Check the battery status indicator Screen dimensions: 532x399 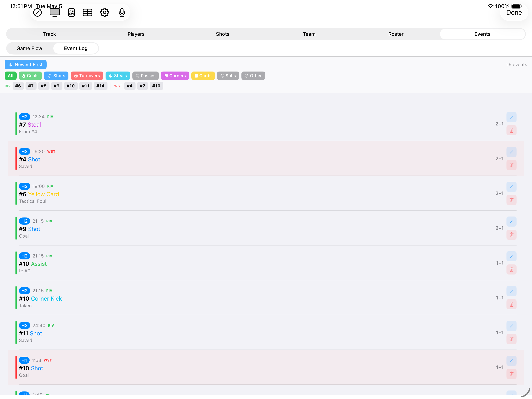click(x=516, y=6)
